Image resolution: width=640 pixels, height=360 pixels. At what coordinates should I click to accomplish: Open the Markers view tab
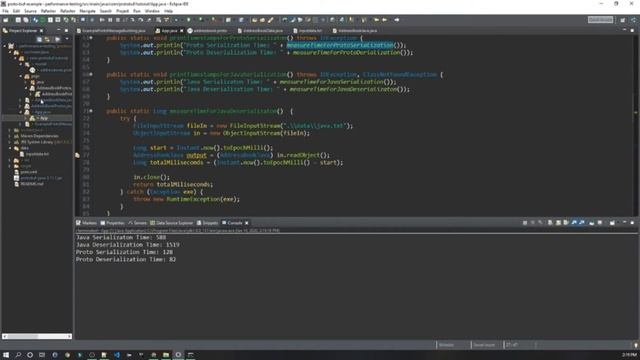[87, 223]
